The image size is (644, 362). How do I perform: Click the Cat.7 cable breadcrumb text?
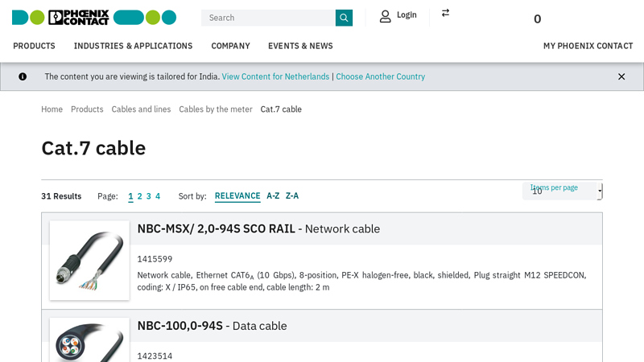click(x=281, y=109)
